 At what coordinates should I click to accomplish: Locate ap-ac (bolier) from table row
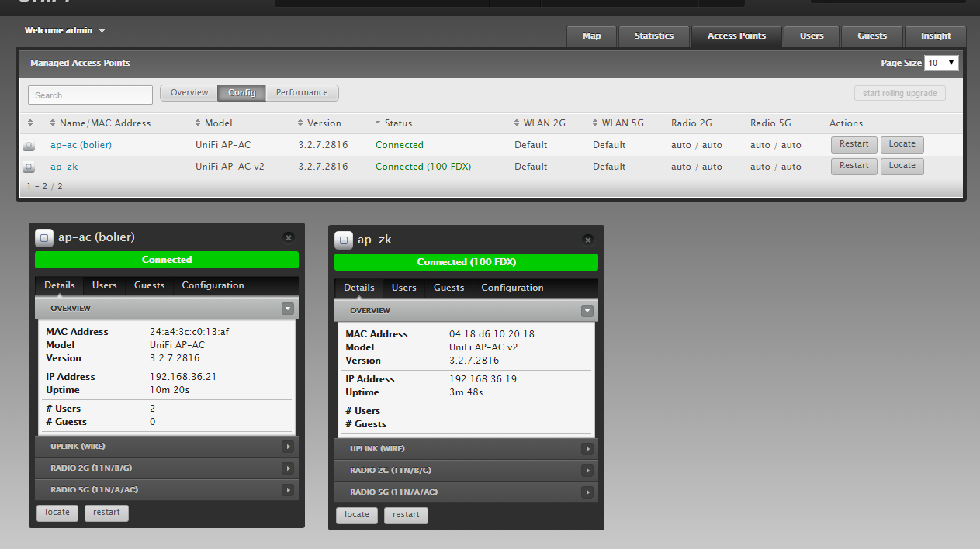point(902,144)
